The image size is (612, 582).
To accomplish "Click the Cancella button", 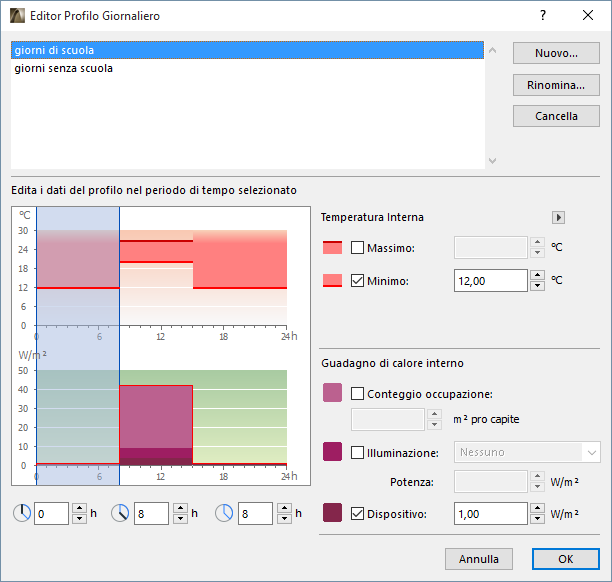I will coord(556,116).
